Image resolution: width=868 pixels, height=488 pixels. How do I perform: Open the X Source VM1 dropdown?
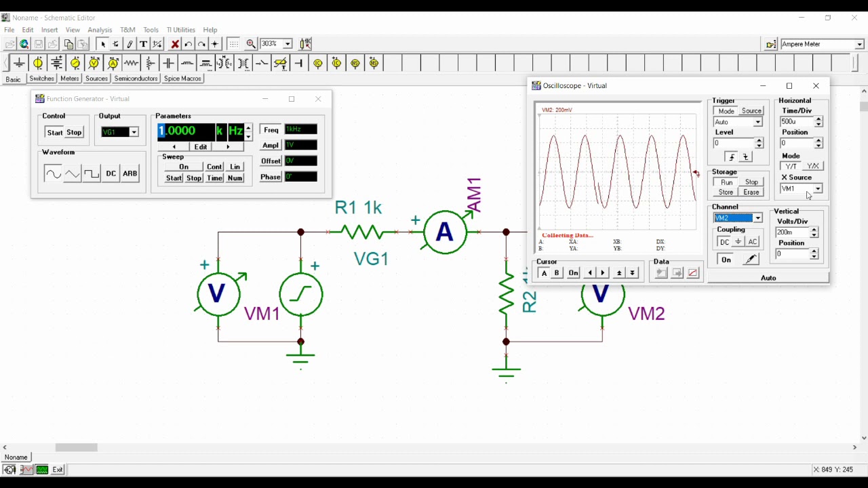[818, 189]
